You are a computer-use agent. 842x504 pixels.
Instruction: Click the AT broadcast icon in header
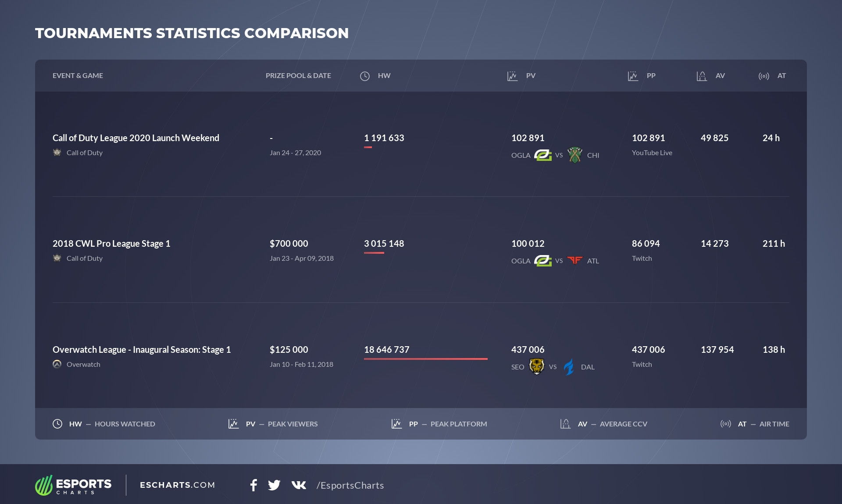click(764, 76)
